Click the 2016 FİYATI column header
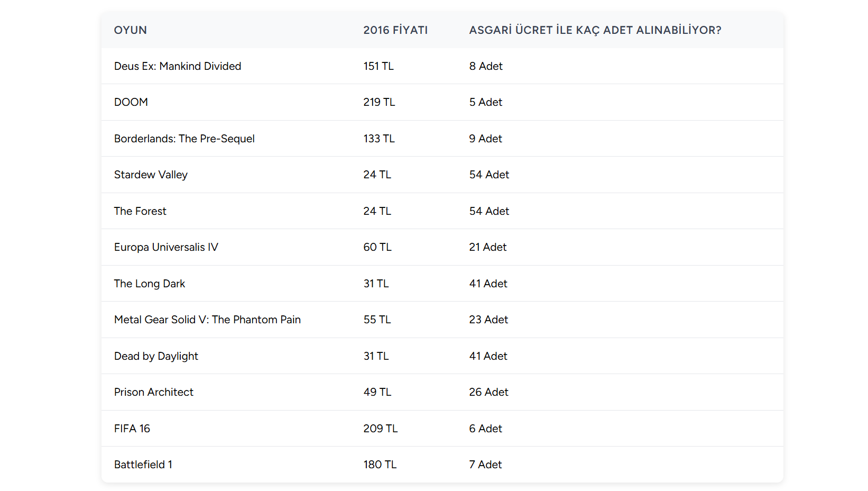 395,30
